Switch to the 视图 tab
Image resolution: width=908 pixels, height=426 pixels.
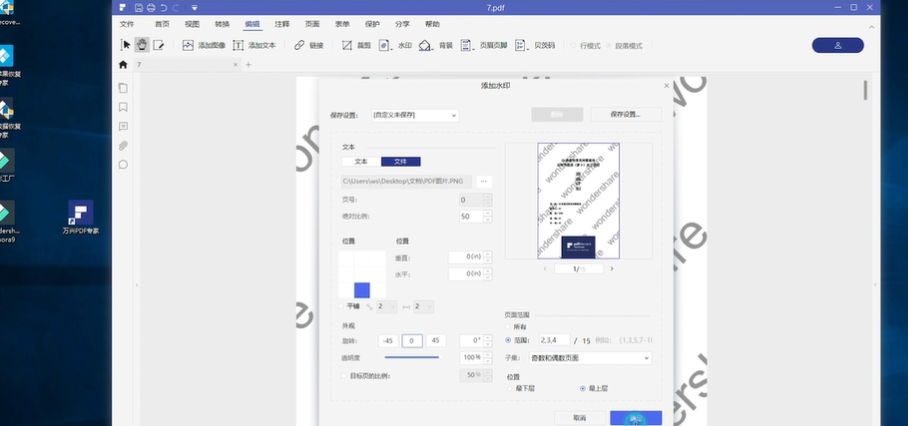[192, 24]
